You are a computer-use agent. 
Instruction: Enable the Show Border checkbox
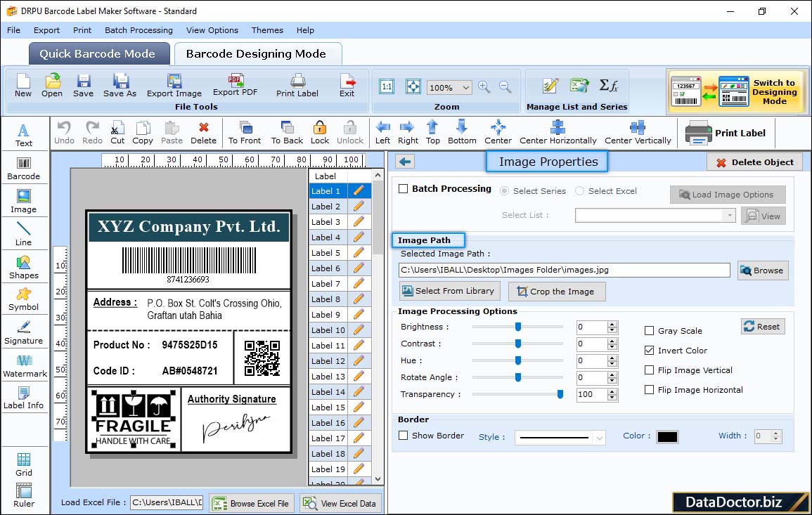tap(404, 436)
